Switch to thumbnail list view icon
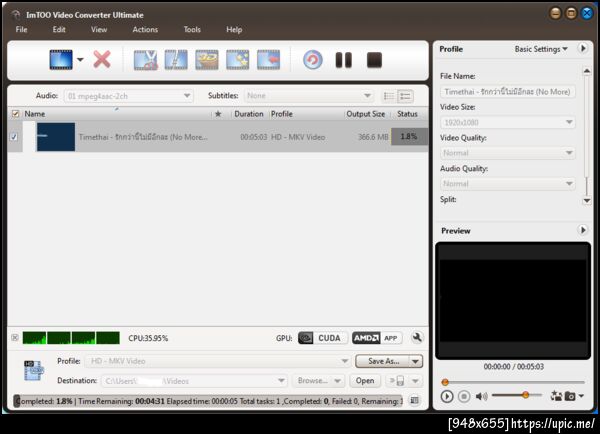The image size is (600, 434). [x=405, y=96]
